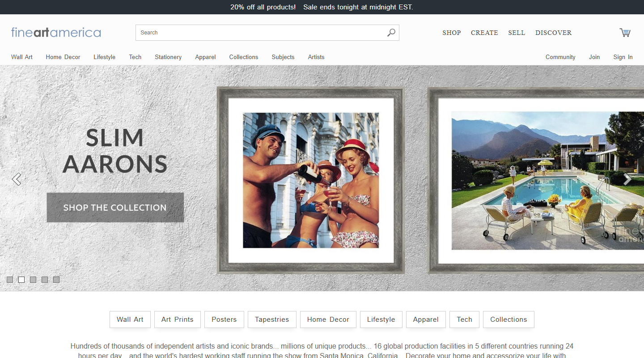Open Apparel in navigation bar
Viewport: 644px width, 358px height.
tap(205, 57)
